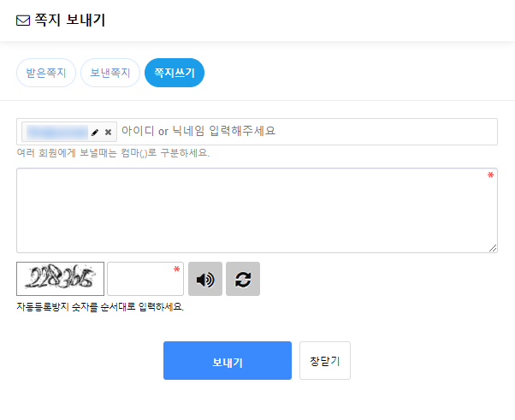
Task: Click the 쪽지 보내기 page title
Action: (x=70, y=21)
